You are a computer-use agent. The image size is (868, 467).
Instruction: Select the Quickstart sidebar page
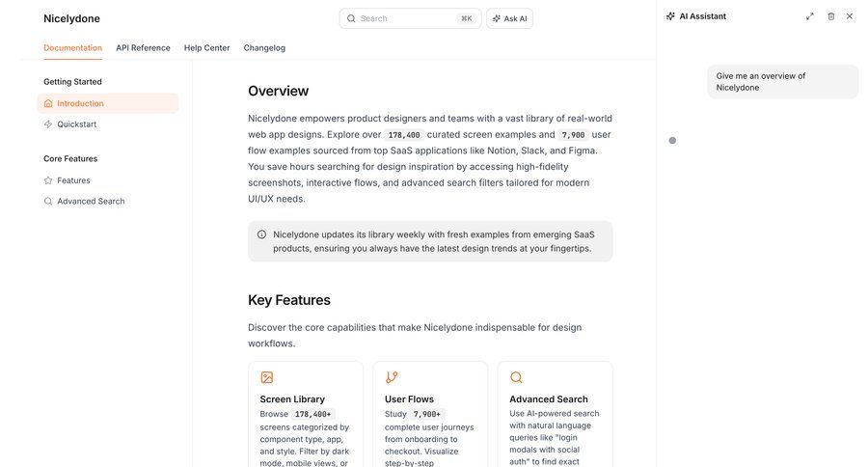[x=76, y=124]
